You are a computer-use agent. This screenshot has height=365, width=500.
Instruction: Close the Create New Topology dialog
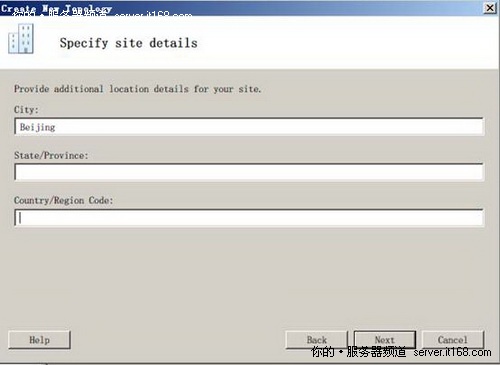490,8
